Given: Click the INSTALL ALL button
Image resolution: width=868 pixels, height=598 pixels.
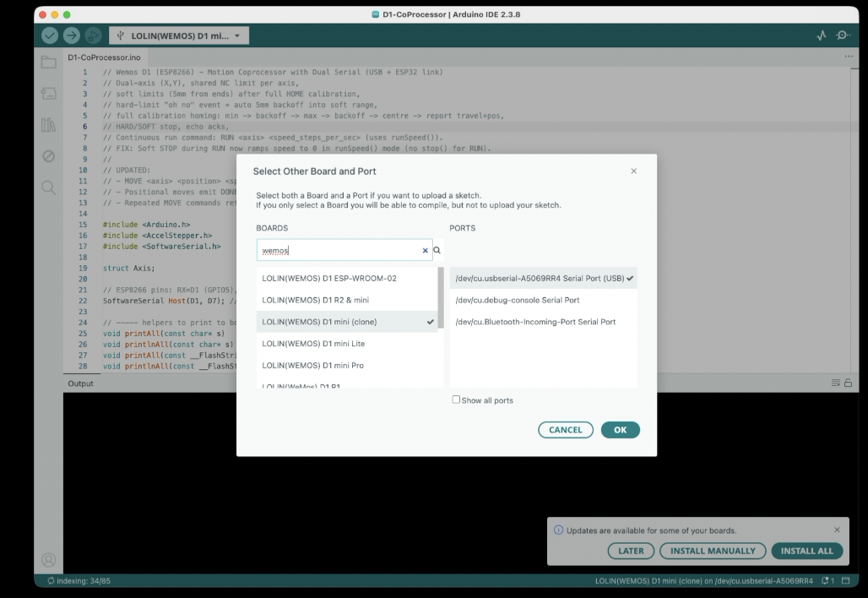Looking at the screenshot, I should click(806, 551).
